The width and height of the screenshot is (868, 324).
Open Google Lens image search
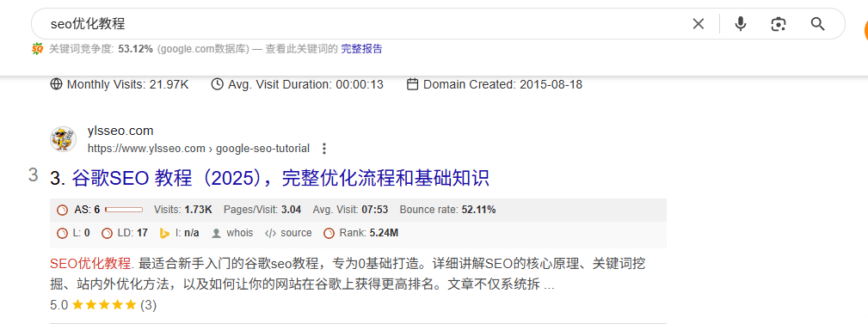pyautogui.click(x=779, y=24)
